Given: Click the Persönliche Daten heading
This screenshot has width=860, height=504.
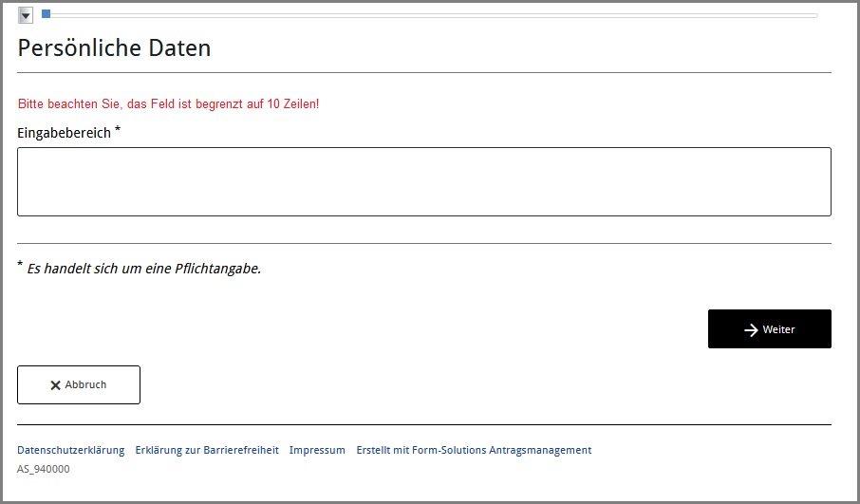Looking at the screenshot, I should pyautogui.click(x=114, y=47).
